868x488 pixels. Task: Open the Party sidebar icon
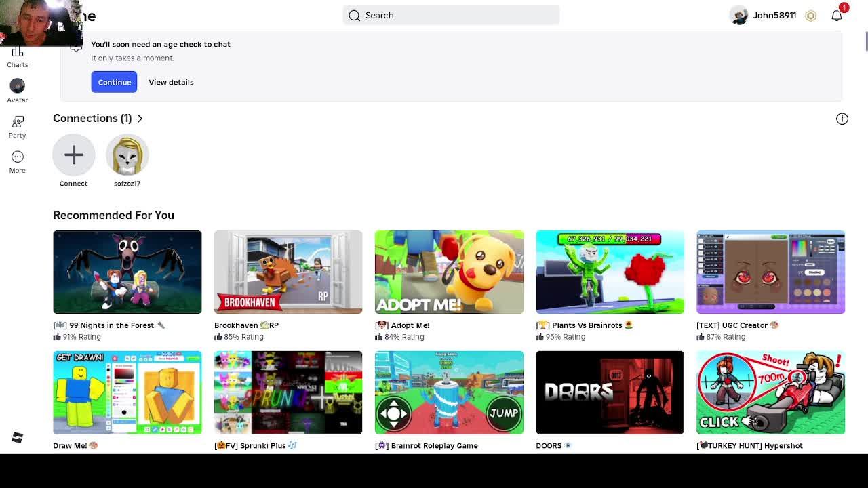coord(18,121)
